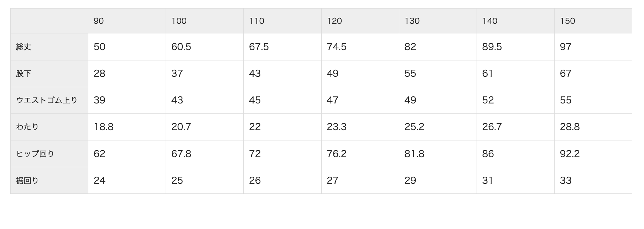Click 裾回り value 26 for size 110
Screen dimensions: 644x229
(255, 181)
